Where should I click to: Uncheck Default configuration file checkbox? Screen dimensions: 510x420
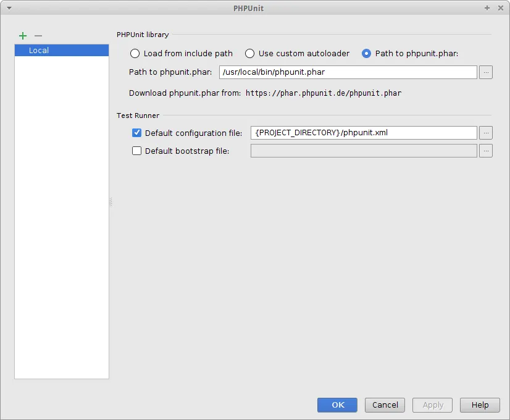click(x=136, y=133)
